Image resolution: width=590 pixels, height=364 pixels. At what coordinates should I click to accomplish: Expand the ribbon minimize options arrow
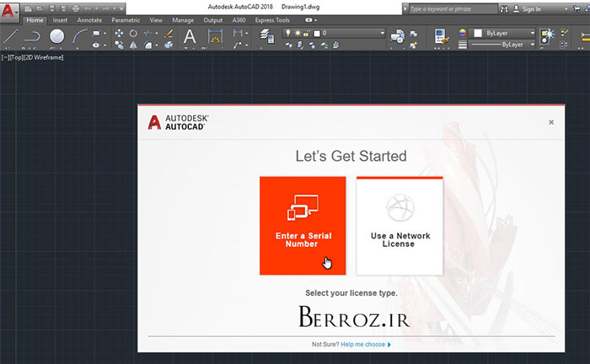pos(316,20)
